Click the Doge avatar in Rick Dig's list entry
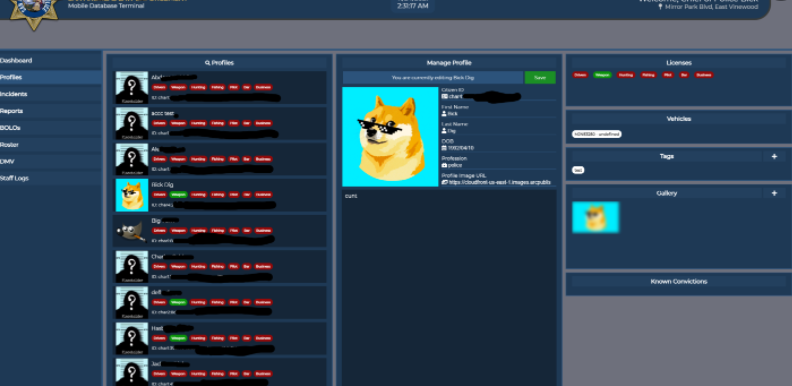The width and height of the screenshot is (792, 386). [132, 195]
